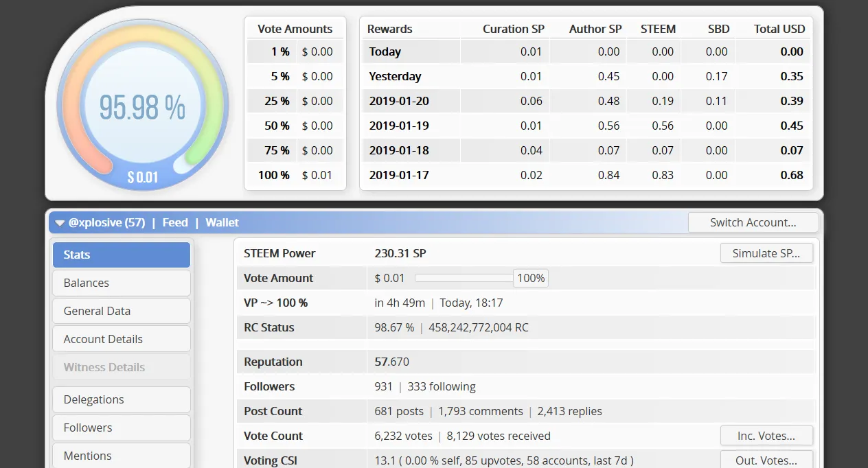868x468 pixels.
Task: Click the STEEM column header
Action: (658, 29)
